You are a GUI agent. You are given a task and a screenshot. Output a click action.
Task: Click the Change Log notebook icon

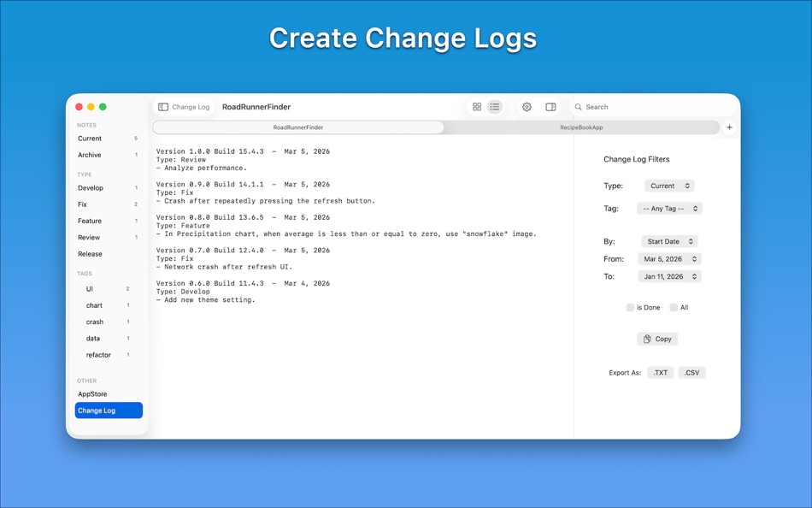tap(162, 106)
